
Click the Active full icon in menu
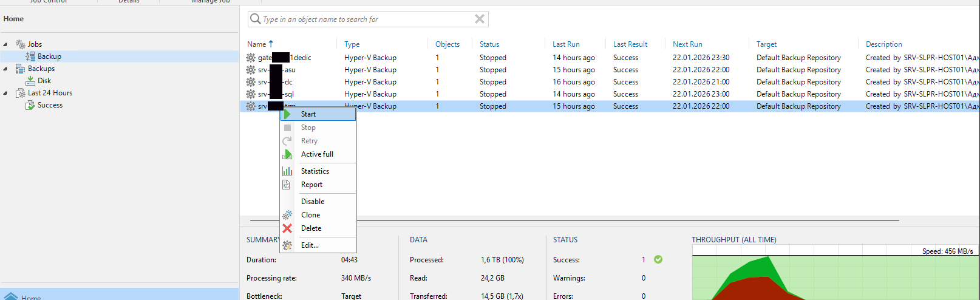(x=287, y=154)
